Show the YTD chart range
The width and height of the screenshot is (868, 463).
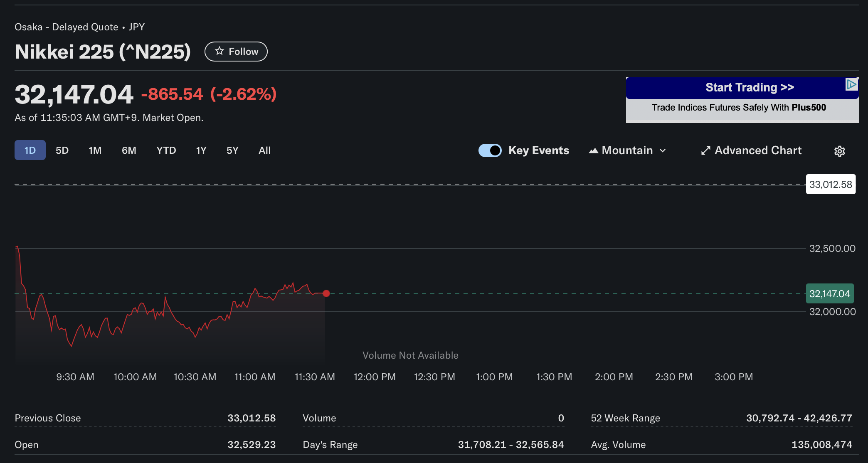166,150
